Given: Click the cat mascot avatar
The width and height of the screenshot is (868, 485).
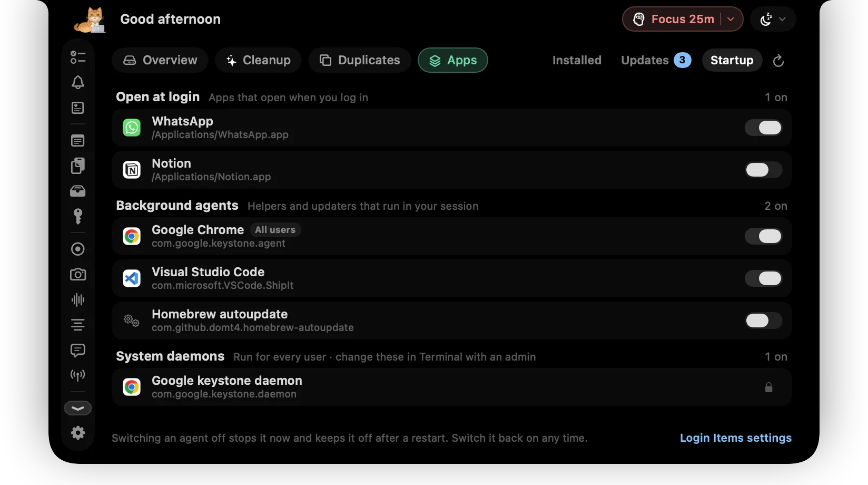Looking at the screenshot, I should 91,20.
